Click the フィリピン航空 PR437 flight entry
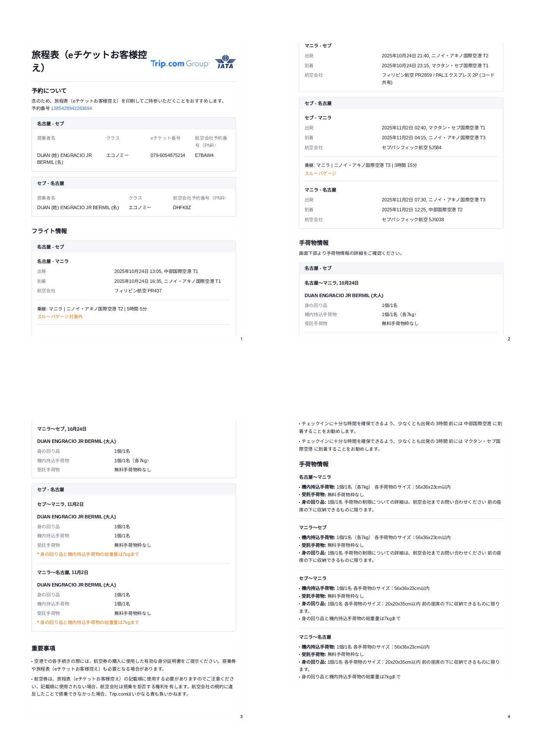 tap(138, 291)
